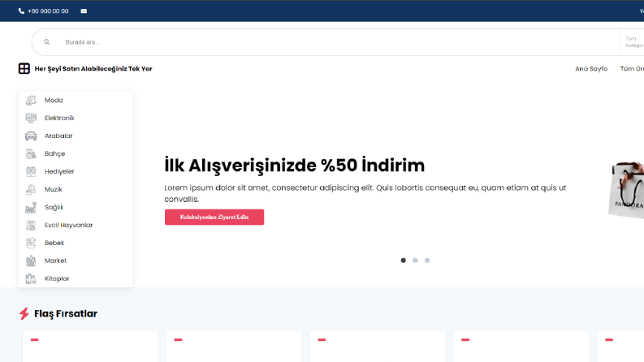Open the Arabalar category link
The image size is (644, 362).
[58, 136]
